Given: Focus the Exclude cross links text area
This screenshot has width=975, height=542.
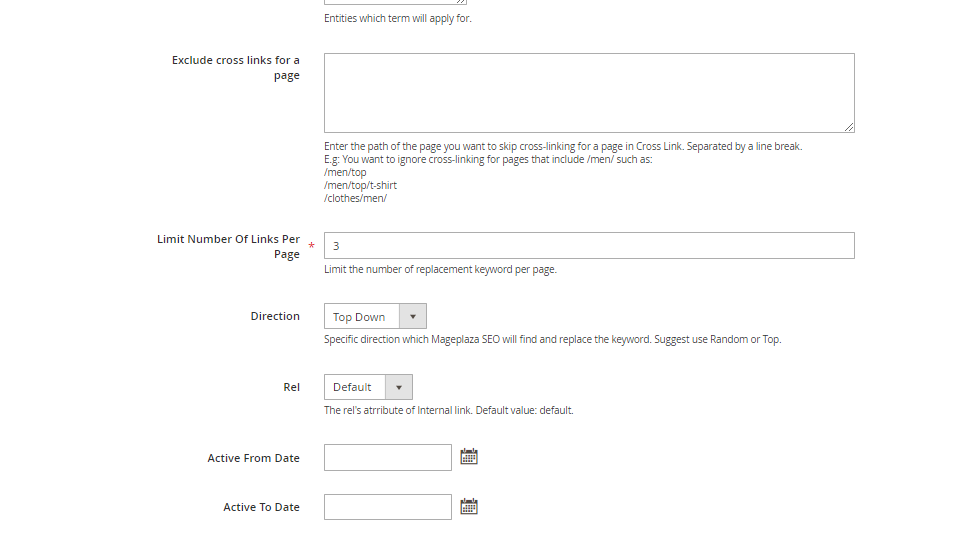Looking at the screenshot, I should (588, 92).
